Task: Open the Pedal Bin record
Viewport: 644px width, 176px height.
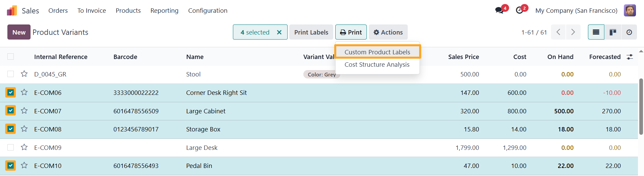Action: 199,166
